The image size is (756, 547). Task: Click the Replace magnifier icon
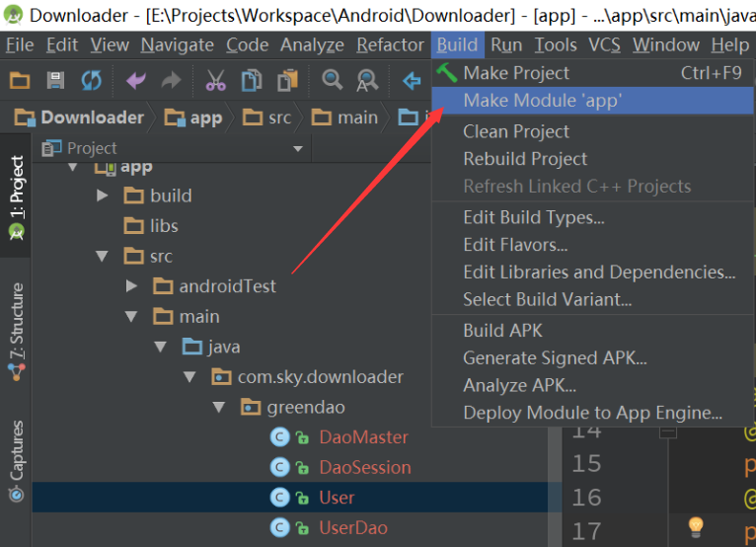tap(367, 80)
